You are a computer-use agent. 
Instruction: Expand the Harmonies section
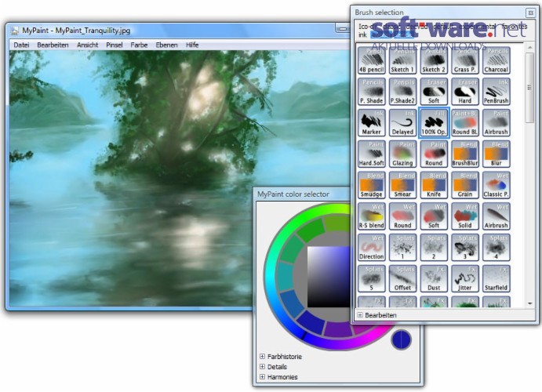pos(262,377)
